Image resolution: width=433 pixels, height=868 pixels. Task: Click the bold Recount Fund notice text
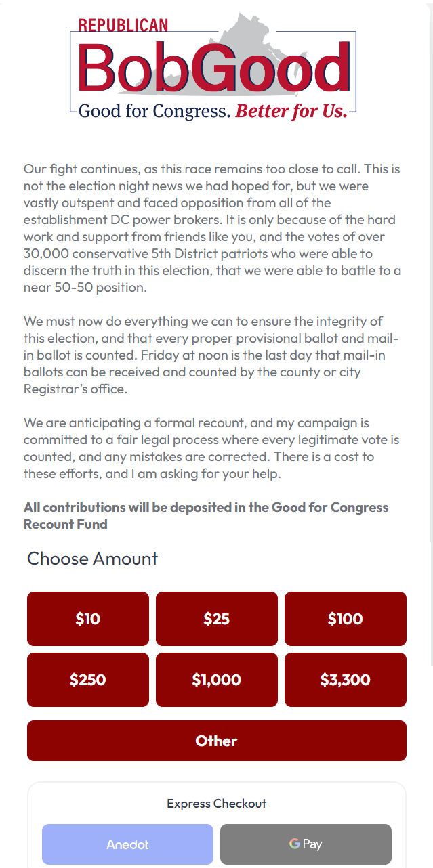[x=206, y=515]
